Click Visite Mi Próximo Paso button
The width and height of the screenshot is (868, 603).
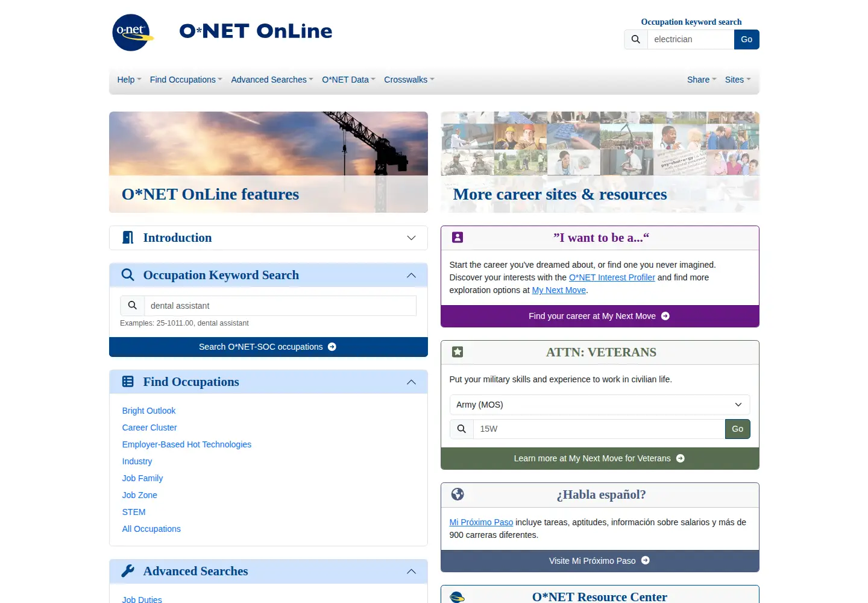[600, 561]
